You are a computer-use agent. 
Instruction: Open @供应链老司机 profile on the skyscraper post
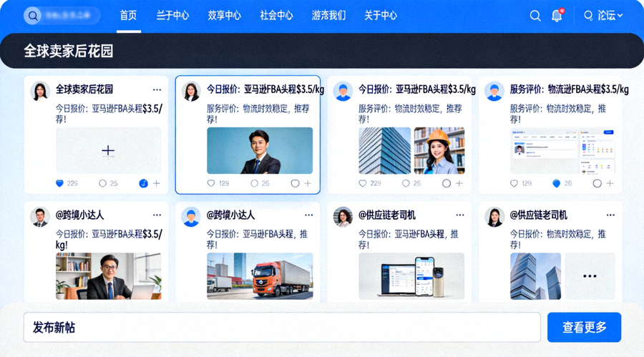click(538, 215)
